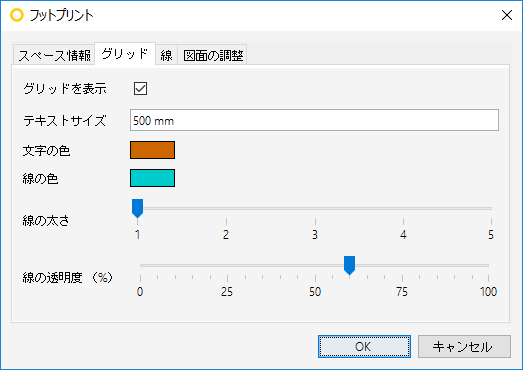Select the グリッド tab
The height and width of the screenshot is (370, 523).
tap(125, 54)
